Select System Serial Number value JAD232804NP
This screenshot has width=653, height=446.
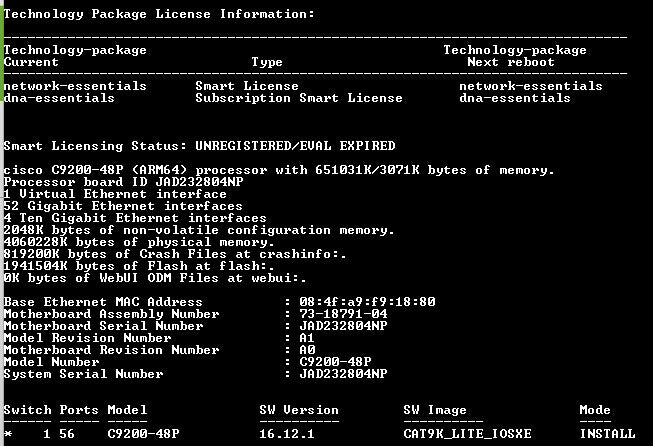click(343, 374)
